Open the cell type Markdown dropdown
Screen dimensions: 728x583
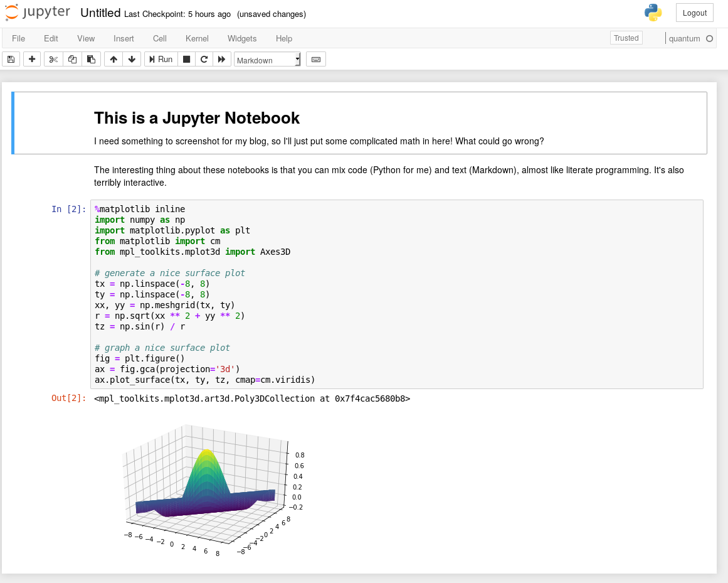[x=267, y=60]
